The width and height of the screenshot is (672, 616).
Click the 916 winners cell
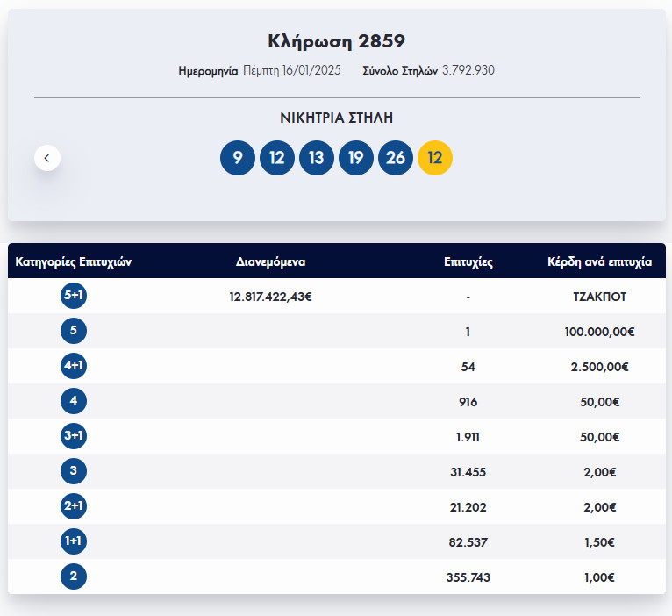pos(468,402)
